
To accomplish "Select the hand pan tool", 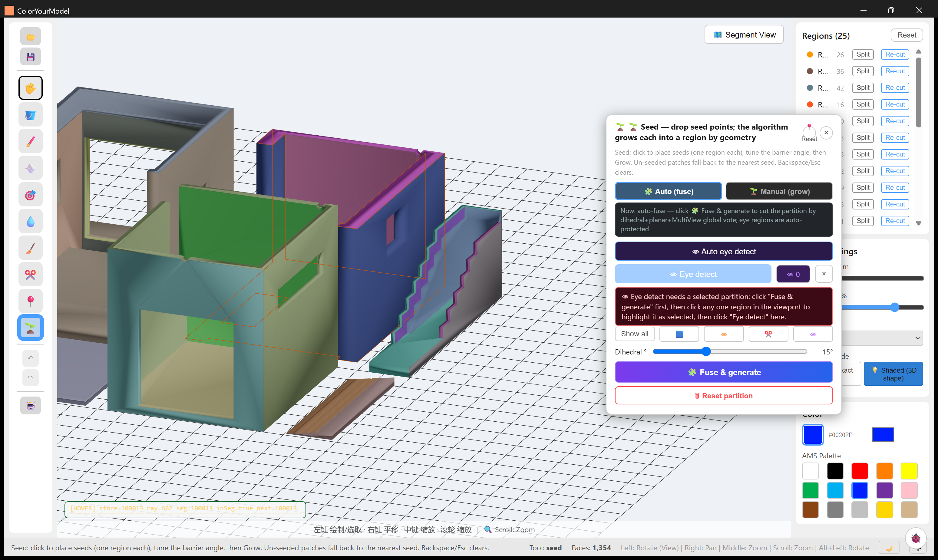I will pyautogui.click(x=31, y=88).
